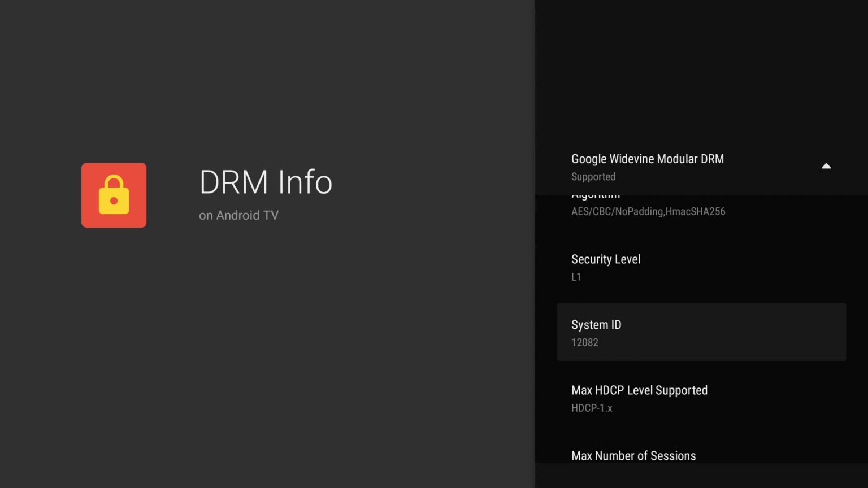Select the yellow padlock symbol inside the app logo
The image size is (868, 488).
[x=114, y=195]
